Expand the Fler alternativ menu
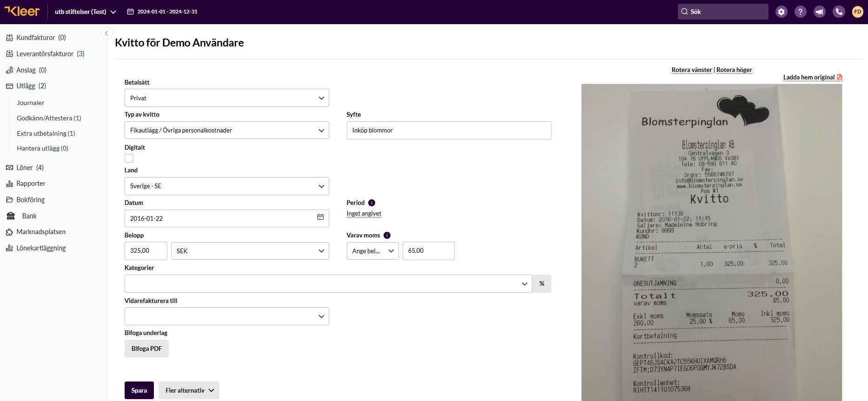The width and height of the screenshot is (868, 401). (x=189, y=390)
